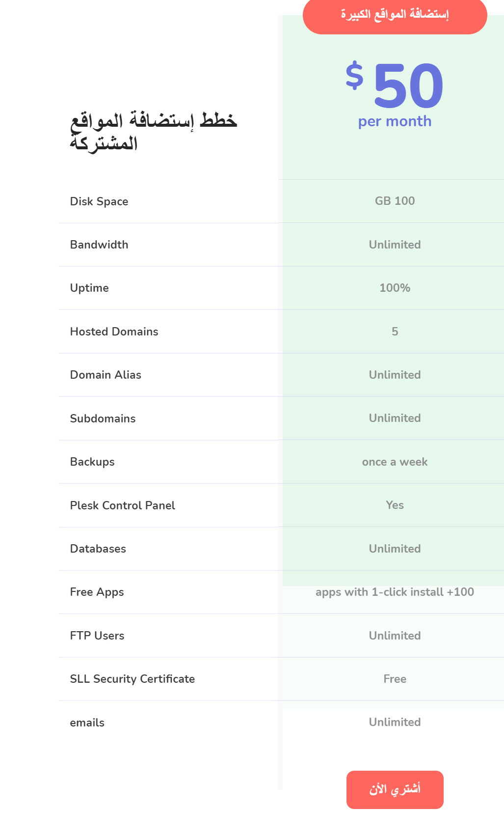504x838 pixels.
Task: Select the Domain Alias row label
Action: point(106,375)
